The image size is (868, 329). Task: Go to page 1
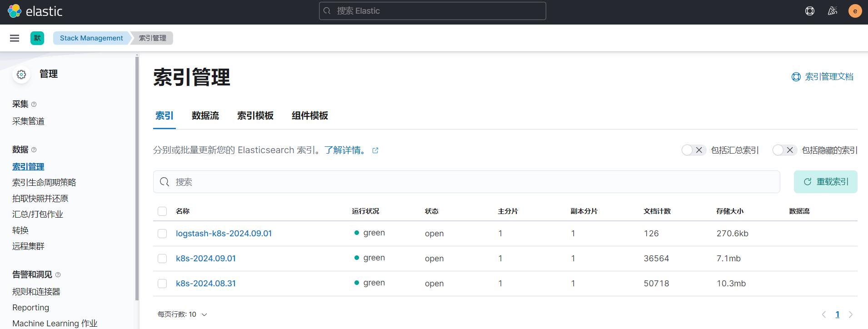[x=837, y=314]
